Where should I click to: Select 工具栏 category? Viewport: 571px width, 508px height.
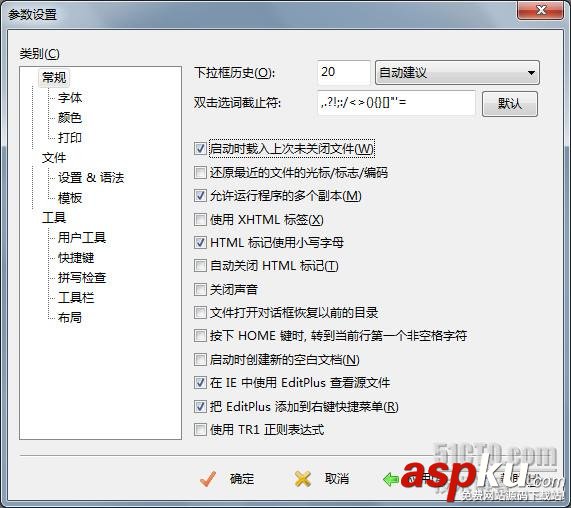pos(76,298)
